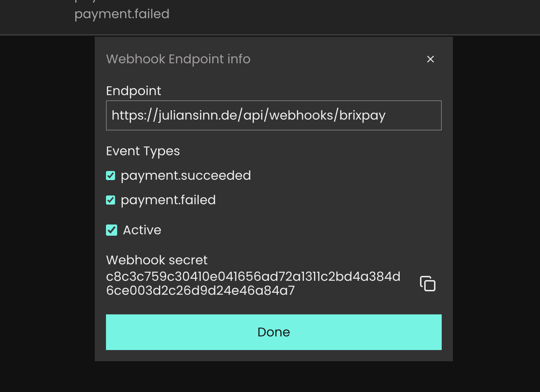Click the Done button
The height and width of the screenshot is (392, 540).
pyautogui.click(x=273, y=332)
